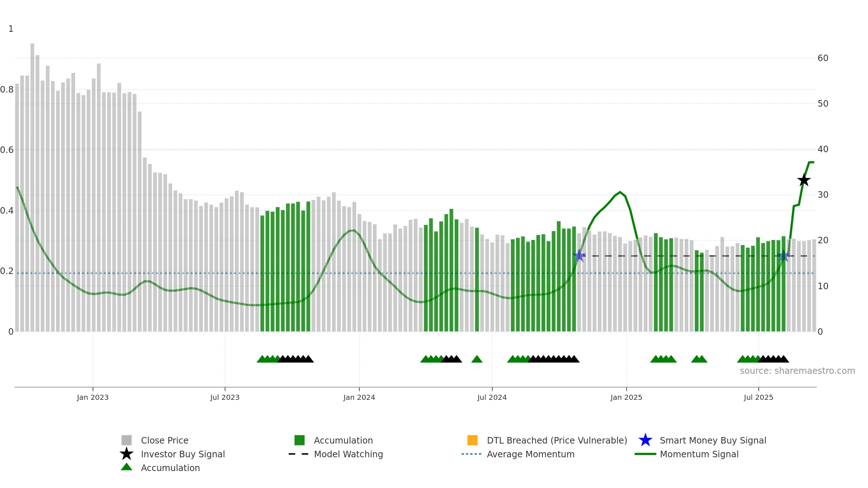Click the source: sharemaestro.com text
This screenshot has width=868, height=488.
pos(797,371)
